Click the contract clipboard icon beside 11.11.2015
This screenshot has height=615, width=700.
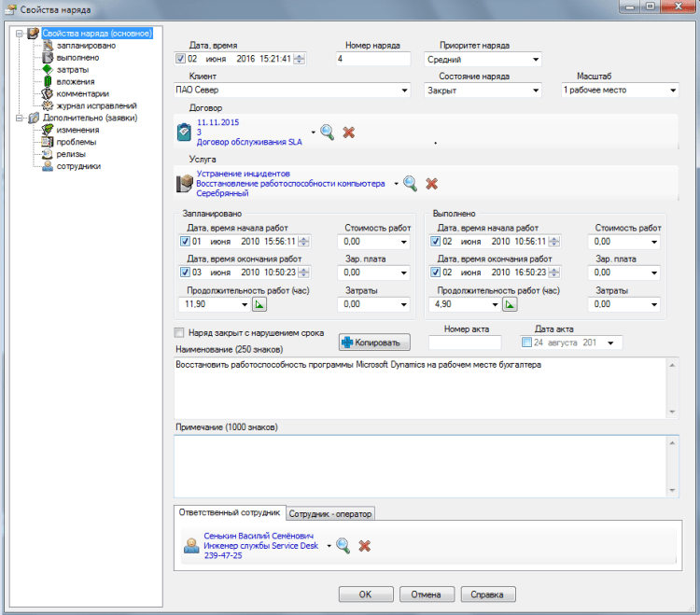click(x=184, y=133)
